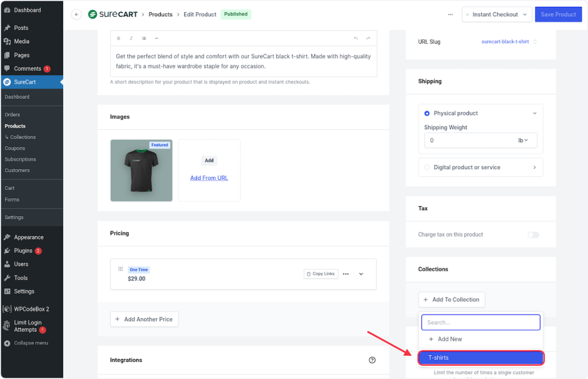Select the Physical product radio option
Viewport: 588px width, 379px height.
[427, 113]
